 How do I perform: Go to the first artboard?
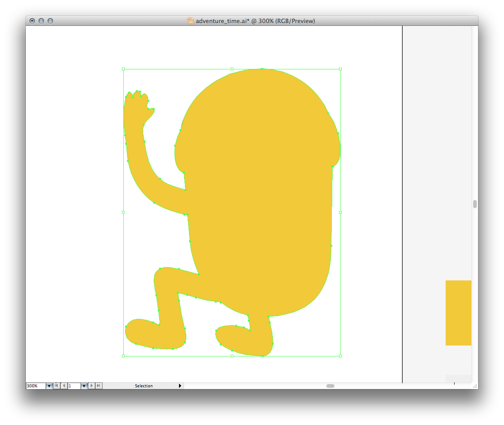(x=57, y=386)
